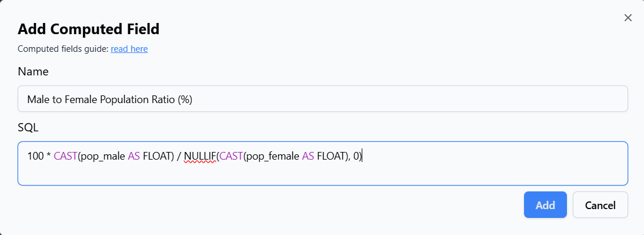Place cursor on second CAST keyword

[231, 157]
